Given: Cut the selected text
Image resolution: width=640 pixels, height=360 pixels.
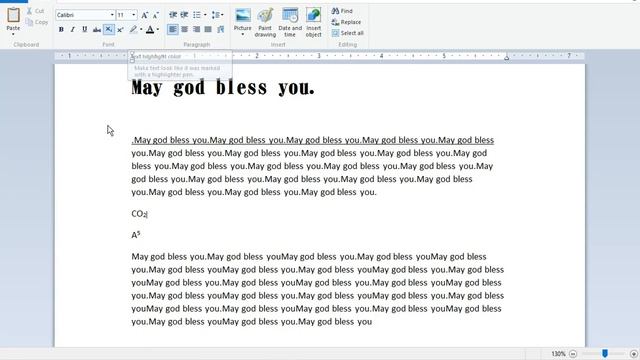Looking at the screenshot, I should (x=36, y=11).
